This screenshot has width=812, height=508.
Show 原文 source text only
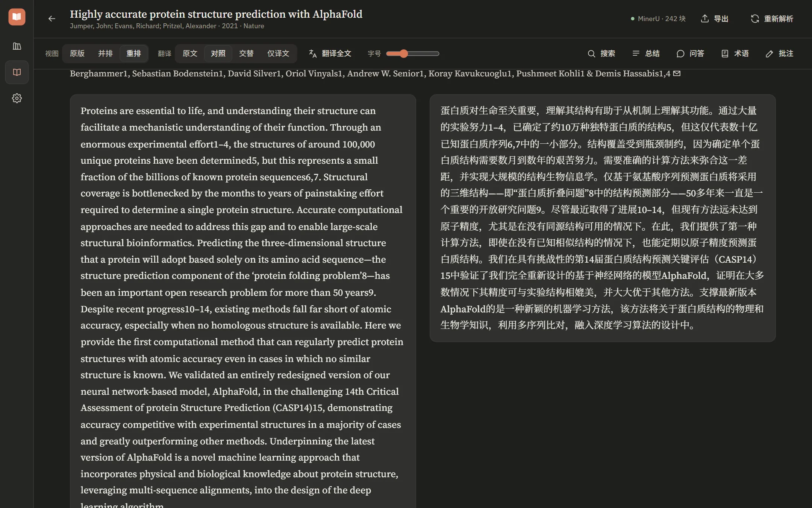pos(190,53)
